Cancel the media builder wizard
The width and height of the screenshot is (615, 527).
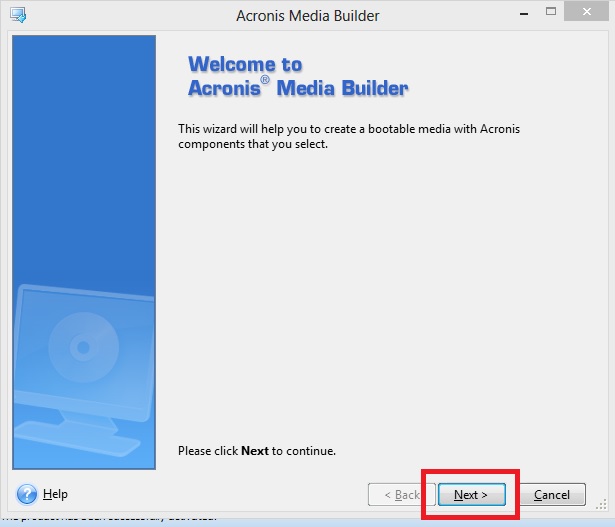(551, 495)
